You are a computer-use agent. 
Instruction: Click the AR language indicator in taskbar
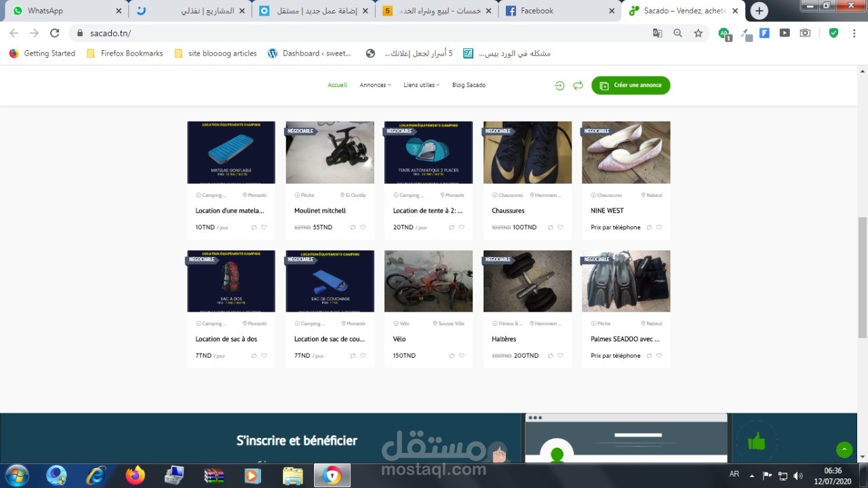(x=734, y=474)
